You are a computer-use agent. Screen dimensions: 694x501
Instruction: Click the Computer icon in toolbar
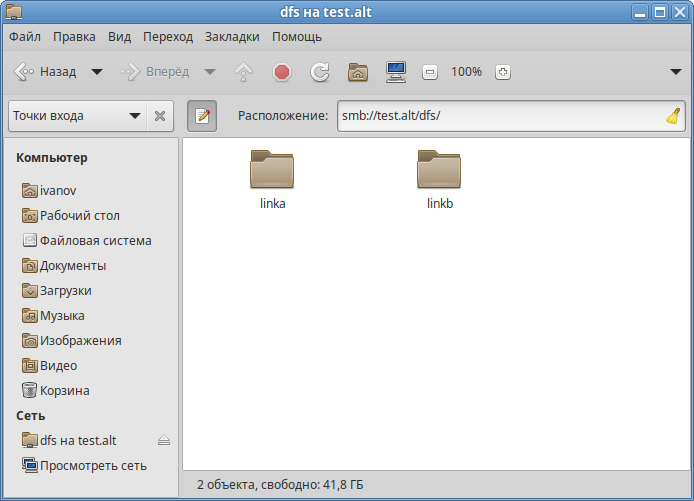click(x=396, y=72)
